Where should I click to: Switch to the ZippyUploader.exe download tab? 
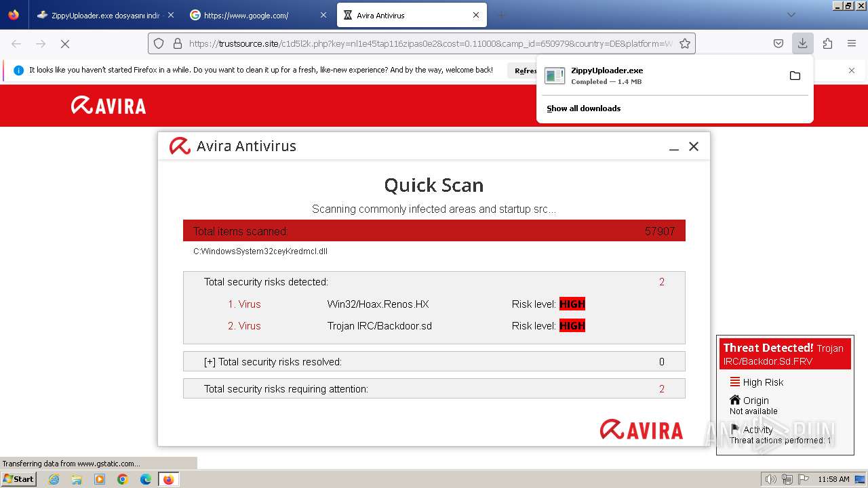click(98, 15)
